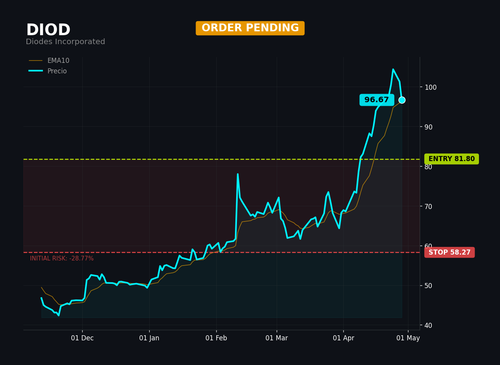Click the 01 Feb x-axis label
500x365 pixels.
pos(216,338)
